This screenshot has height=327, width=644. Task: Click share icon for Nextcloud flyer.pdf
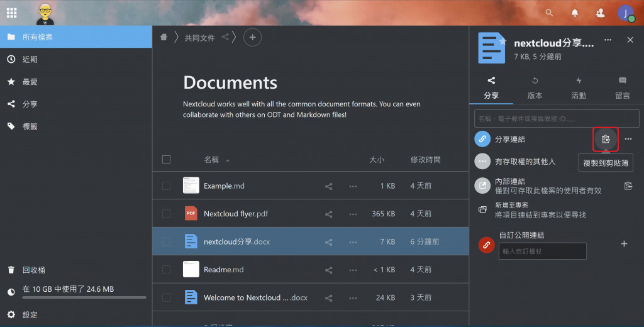click(328, 214)
